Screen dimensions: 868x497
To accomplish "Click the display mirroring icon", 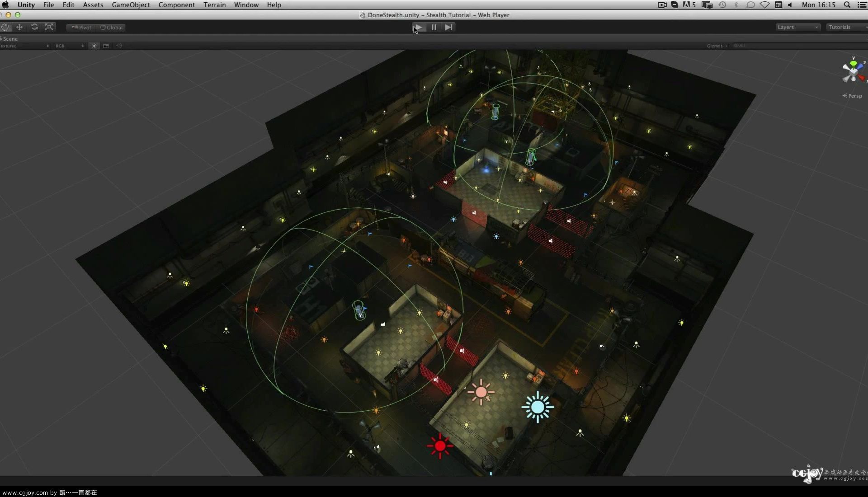I will click(x=707, y=5).
